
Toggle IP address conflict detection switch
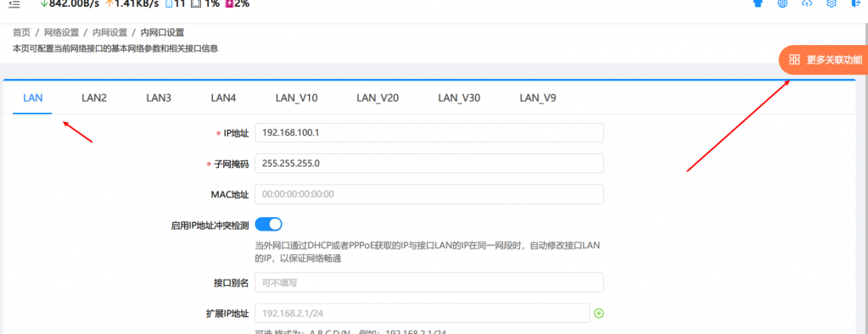268,225
